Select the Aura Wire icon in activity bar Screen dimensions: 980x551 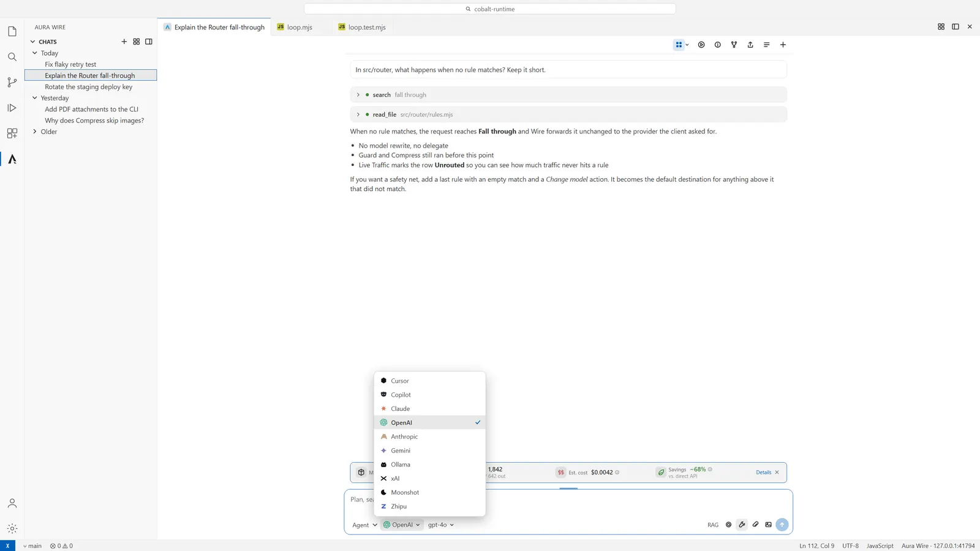click(12, 159)
